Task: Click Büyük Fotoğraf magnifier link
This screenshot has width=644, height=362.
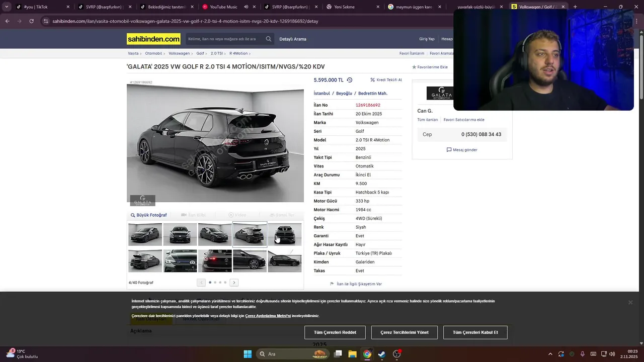Action: tap(148, 215)
